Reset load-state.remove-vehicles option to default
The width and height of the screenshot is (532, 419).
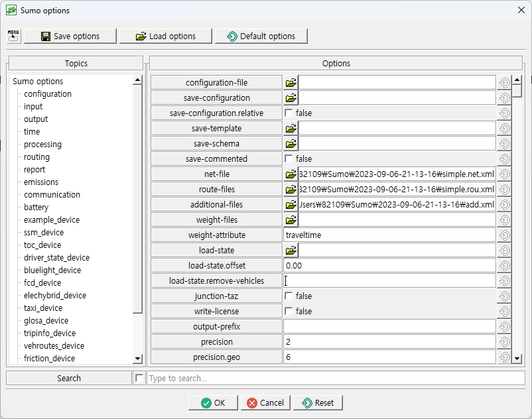[505, 280]
